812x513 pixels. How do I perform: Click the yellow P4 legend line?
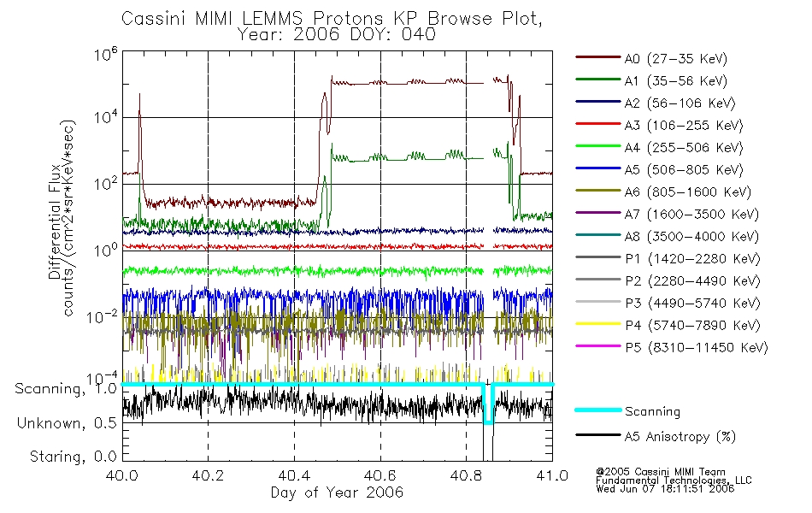click(x=597, y=324)
